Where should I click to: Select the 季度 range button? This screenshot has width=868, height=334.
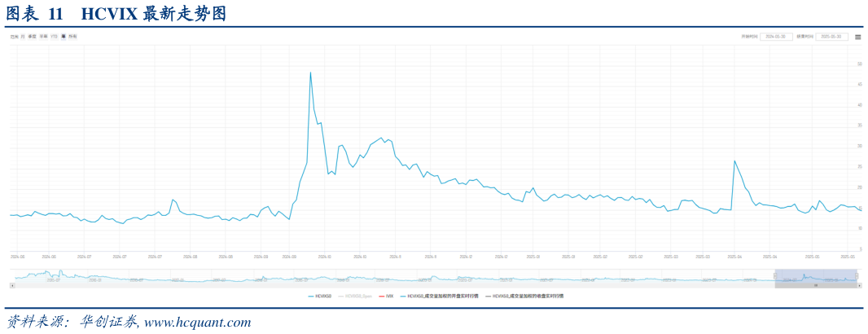click(x=32, y=37)
